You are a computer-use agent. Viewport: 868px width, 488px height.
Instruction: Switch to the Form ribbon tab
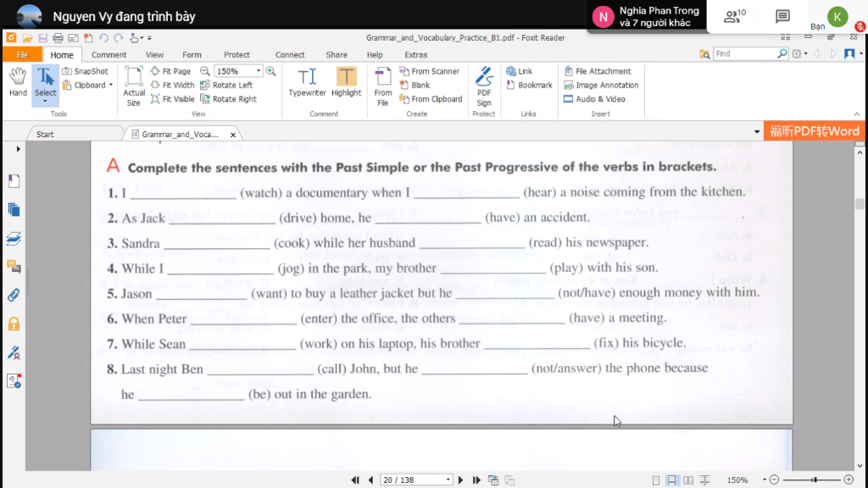click(192, 55)
